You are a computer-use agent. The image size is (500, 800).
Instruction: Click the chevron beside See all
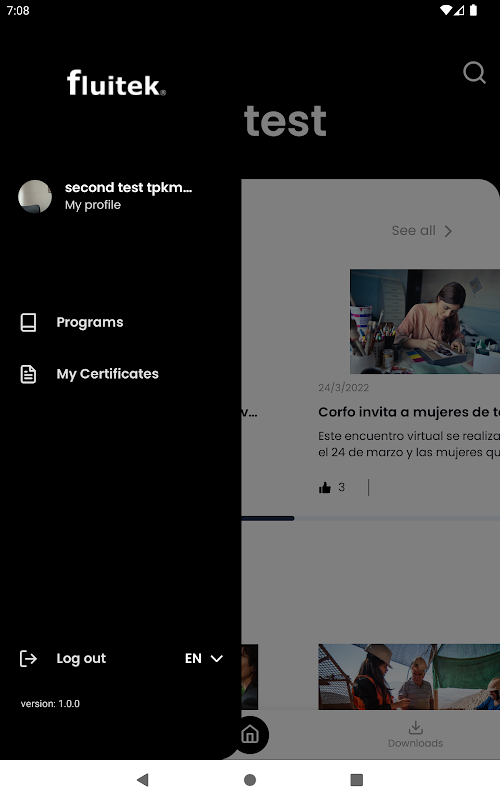[448, 231]
